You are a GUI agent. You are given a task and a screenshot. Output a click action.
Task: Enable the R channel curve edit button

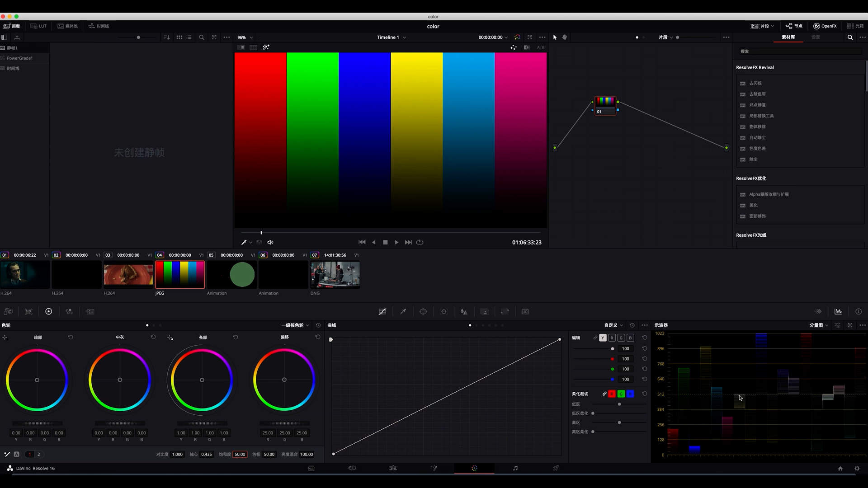point(612,338)
